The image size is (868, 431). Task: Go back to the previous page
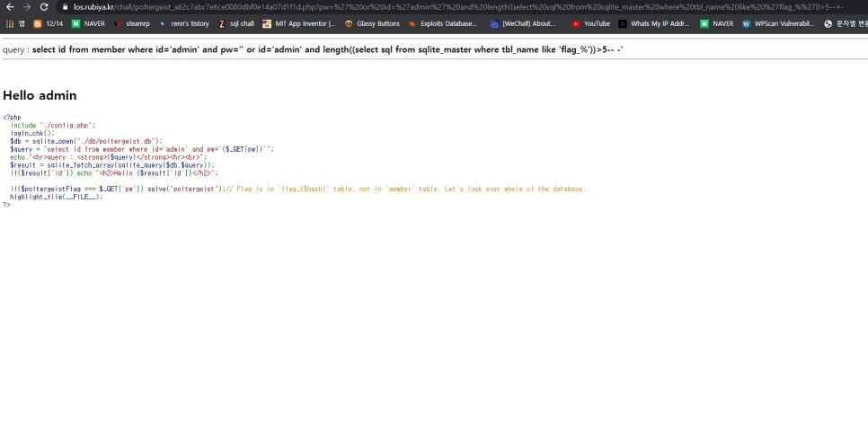(x=9, y=7)
